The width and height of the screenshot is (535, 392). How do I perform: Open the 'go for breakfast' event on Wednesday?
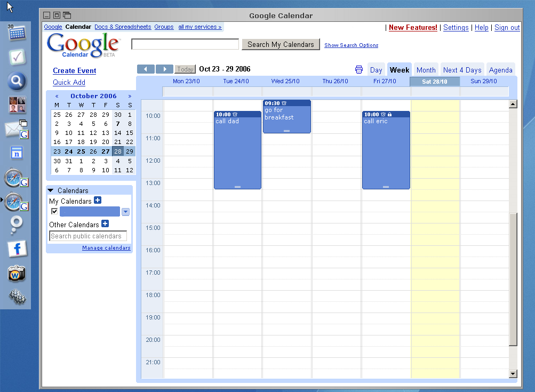click(287, 116)
